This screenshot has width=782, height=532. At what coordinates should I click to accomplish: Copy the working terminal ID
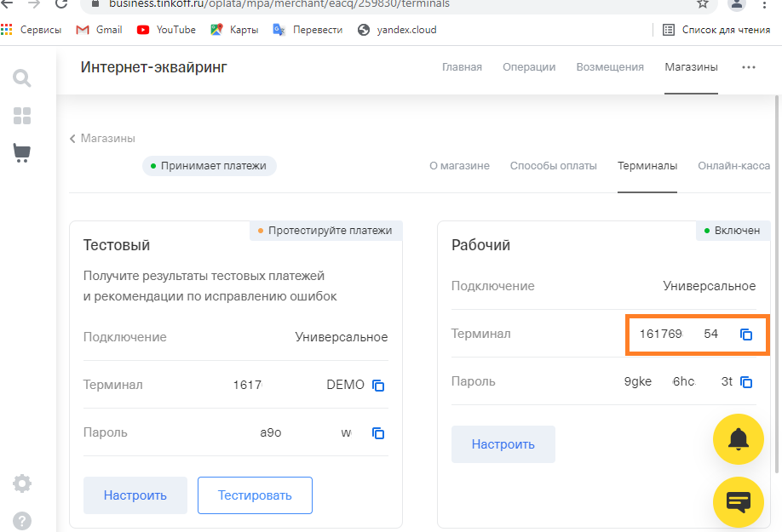[746, 335]
